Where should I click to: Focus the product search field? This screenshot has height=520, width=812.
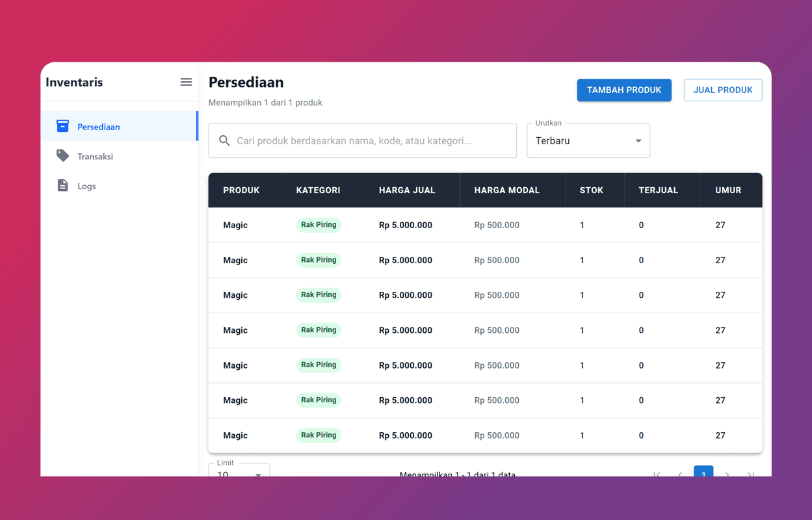coord(371,140)
